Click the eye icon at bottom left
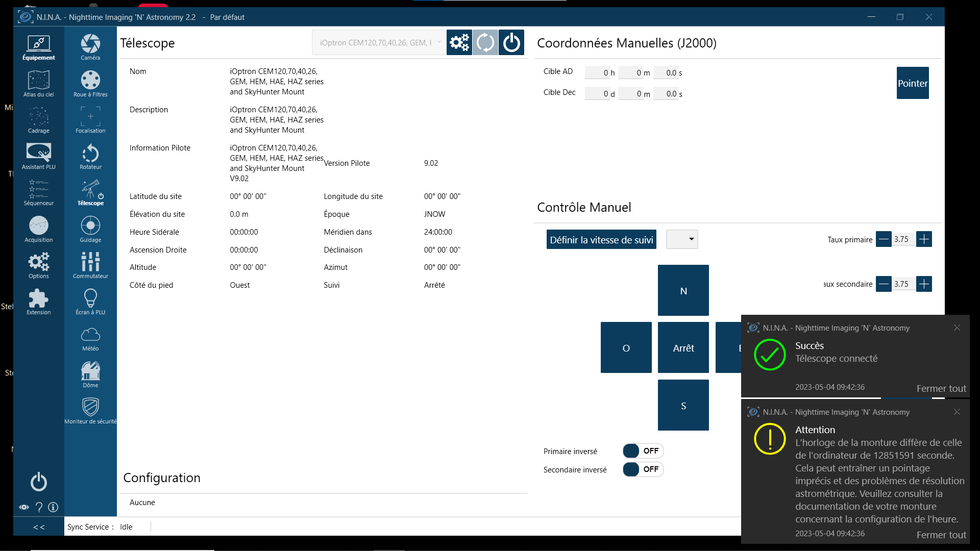 (24, 507)
